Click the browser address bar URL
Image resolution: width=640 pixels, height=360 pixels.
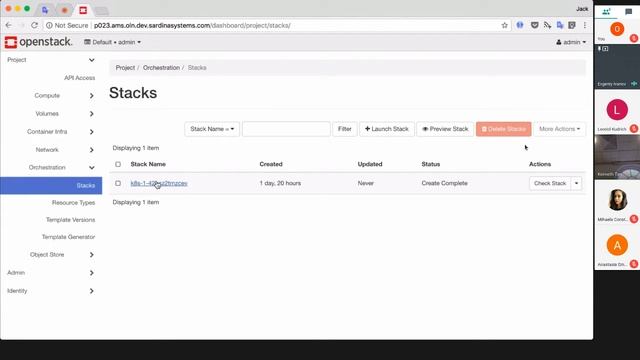192,25
